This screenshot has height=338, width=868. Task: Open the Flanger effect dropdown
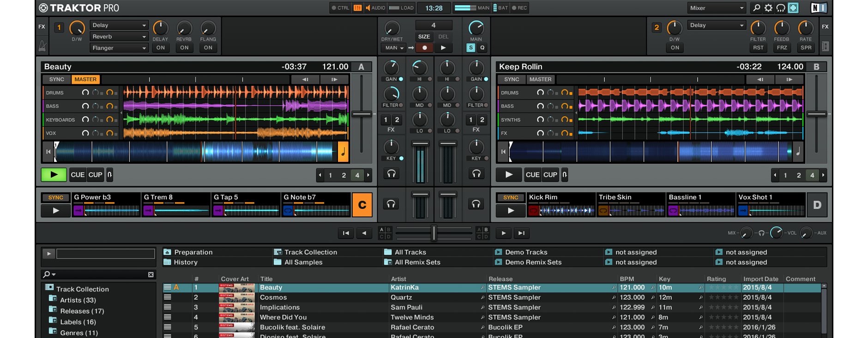pyautogui.click(x=118, y=48)
